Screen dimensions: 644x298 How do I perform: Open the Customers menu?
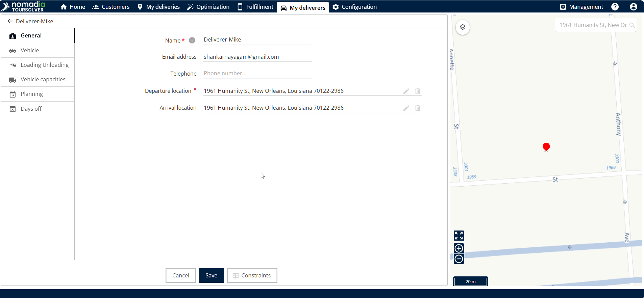(x=111, y=7)
